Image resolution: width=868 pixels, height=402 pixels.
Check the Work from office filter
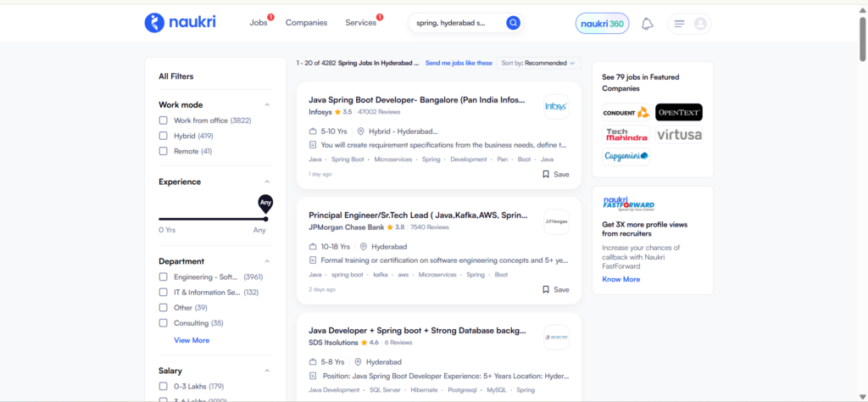164,120
